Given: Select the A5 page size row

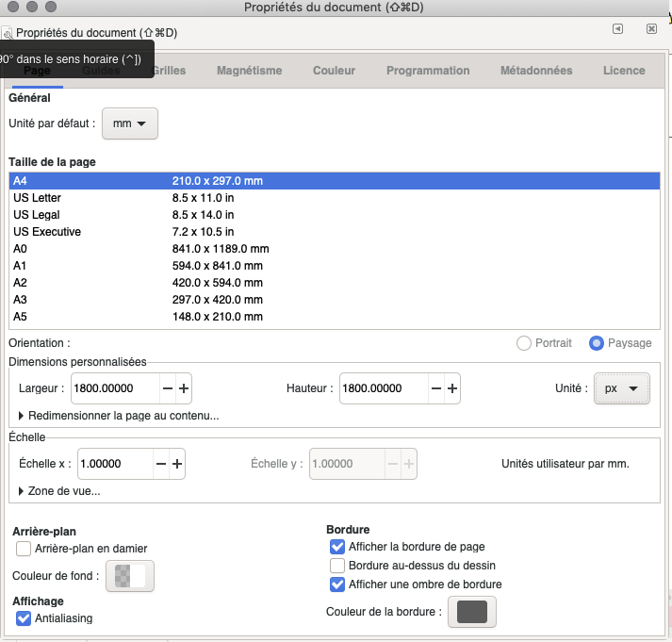Looking at the screenshot, I should (335, 317).
